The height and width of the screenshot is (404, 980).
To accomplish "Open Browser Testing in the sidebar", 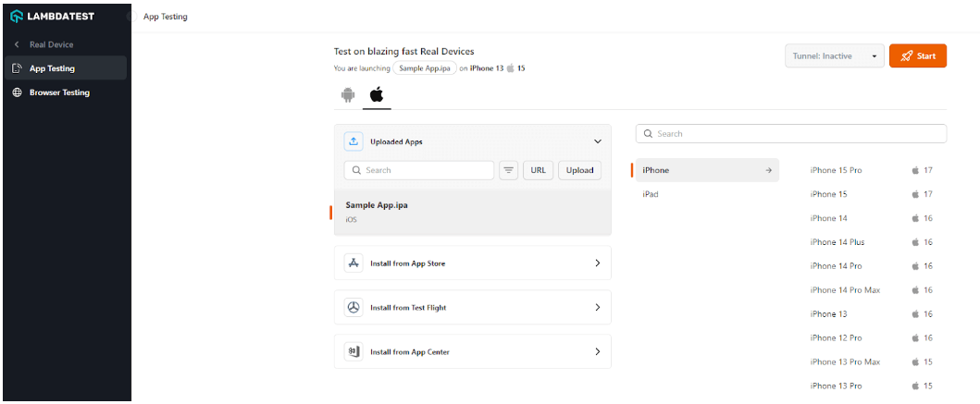I will [59, 92].
